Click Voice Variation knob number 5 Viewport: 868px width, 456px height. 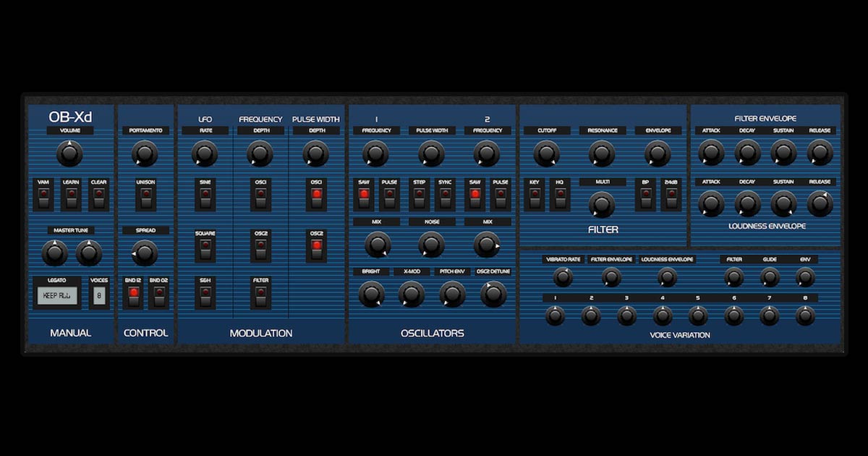(698, 316)
